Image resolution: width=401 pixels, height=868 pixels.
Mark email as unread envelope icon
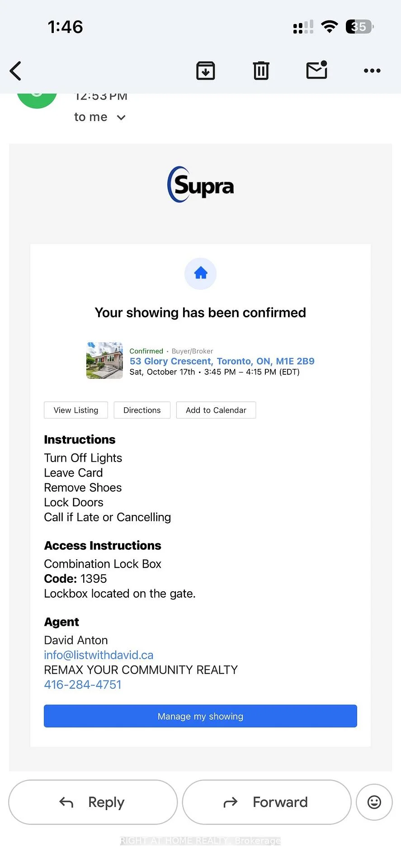[x=317, y=70]
